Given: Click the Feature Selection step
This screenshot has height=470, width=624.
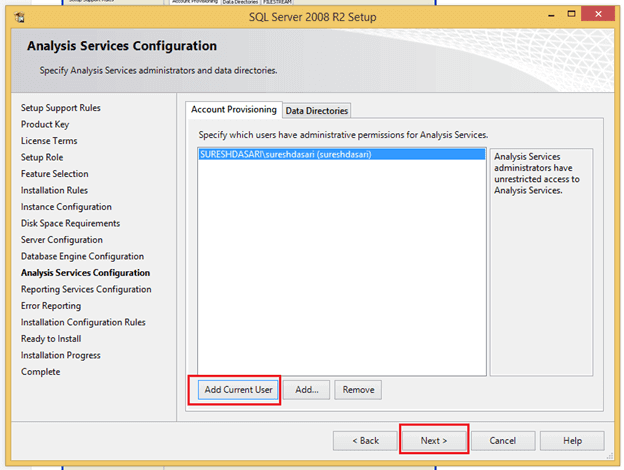Looking at the screenshot, I should click(55, 174).
